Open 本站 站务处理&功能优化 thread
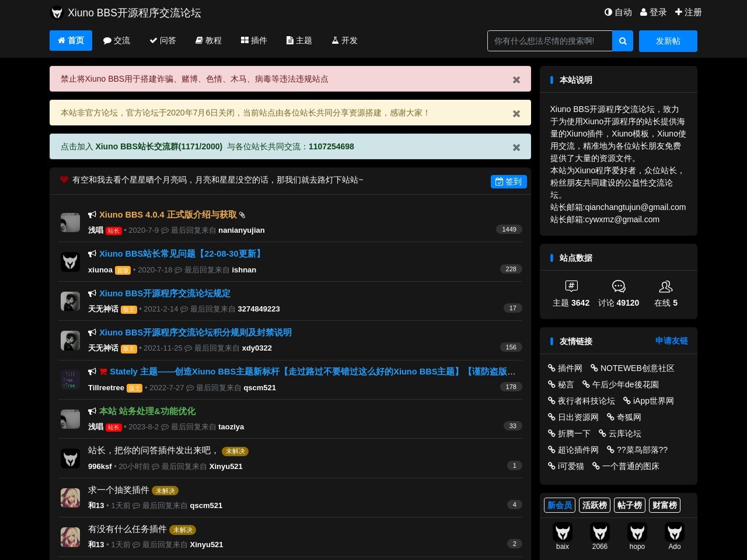 (x=147, y=411)
